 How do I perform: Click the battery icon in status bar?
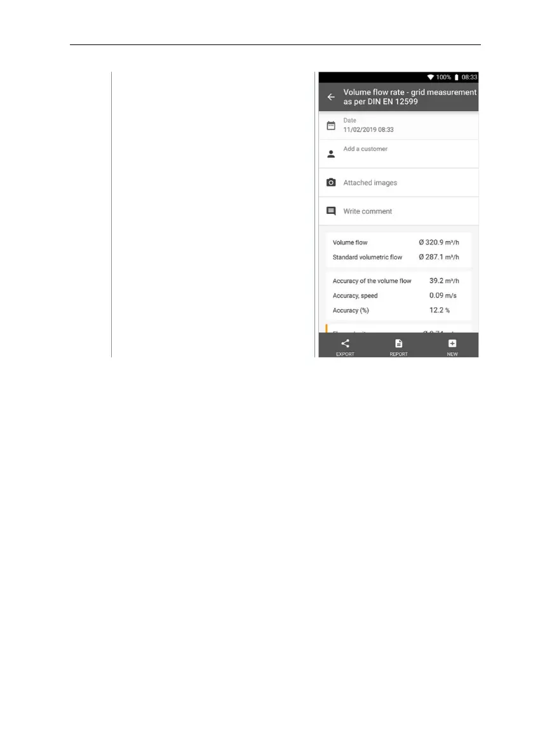(456, 77)
